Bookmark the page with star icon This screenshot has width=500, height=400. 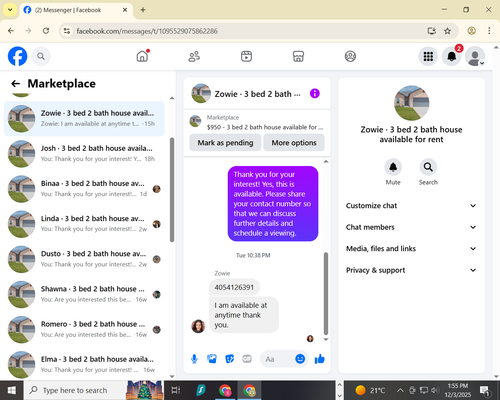(x=447, y=31)
